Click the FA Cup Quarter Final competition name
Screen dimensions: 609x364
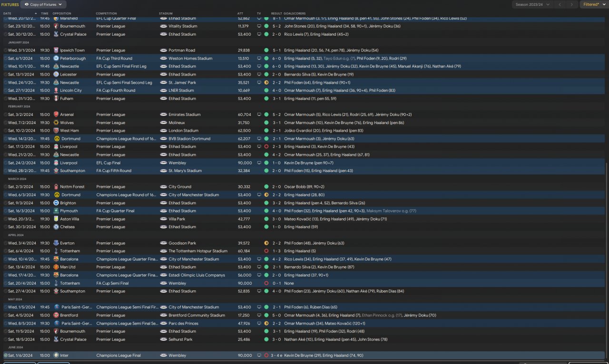(115, 211)
